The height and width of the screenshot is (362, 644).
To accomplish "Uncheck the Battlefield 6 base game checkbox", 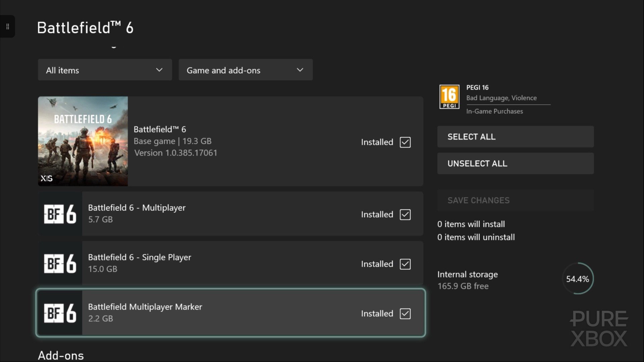I will click(405, 142).
